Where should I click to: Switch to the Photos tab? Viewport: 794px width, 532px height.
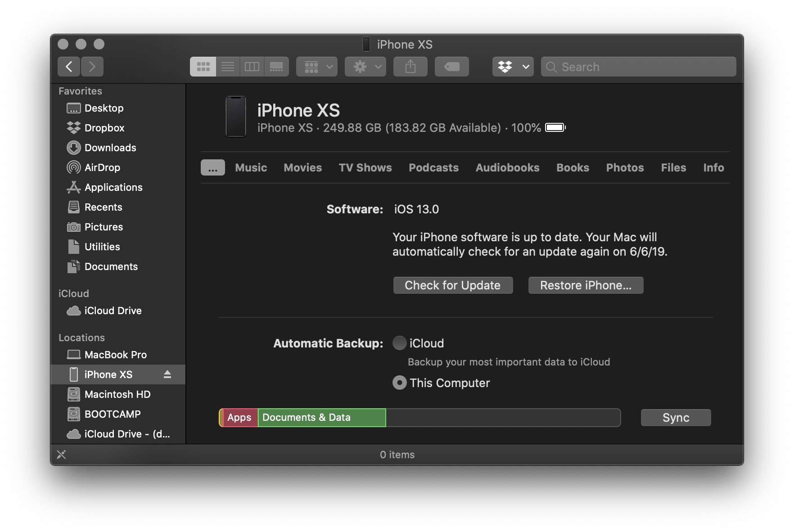click(625, 167)
